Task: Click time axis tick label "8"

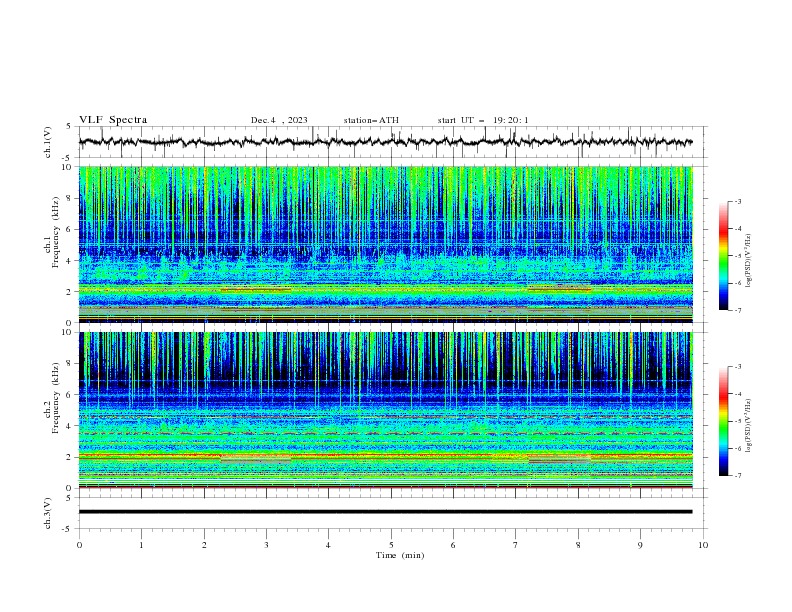Action: [x=578, y=545]
